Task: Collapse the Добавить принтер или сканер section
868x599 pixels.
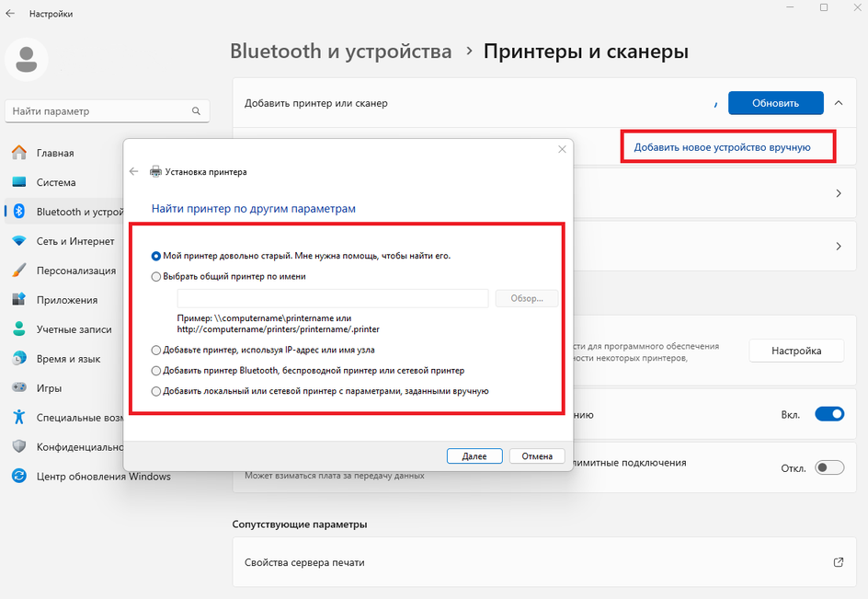Action: click(839, 103)
